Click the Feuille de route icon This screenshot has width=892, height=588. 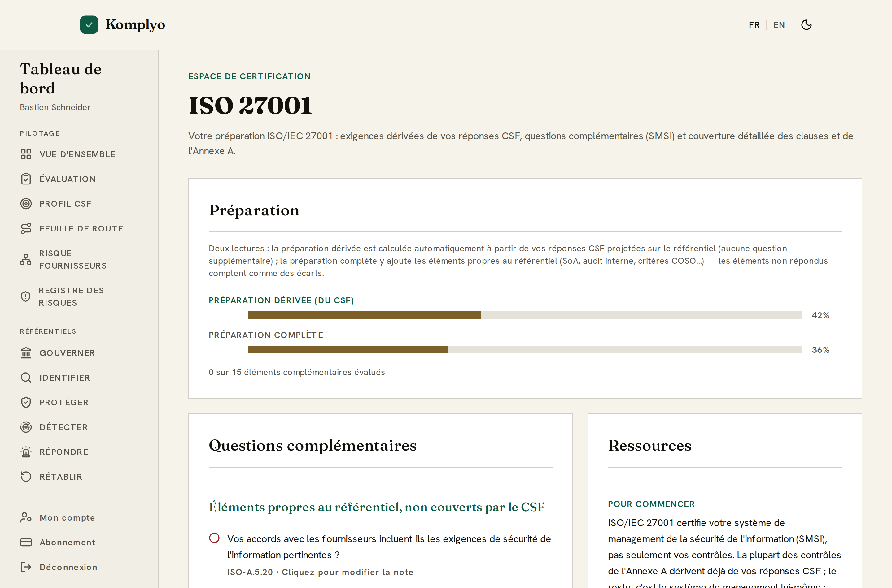[x=26, y=228]
